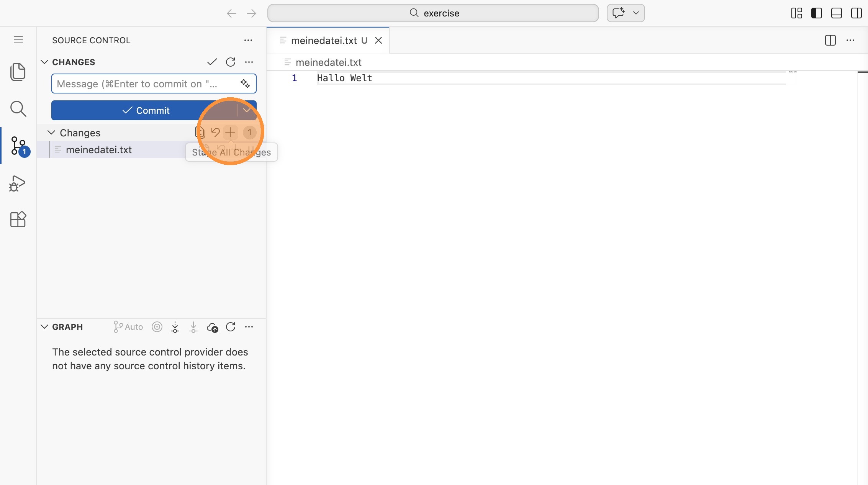
Task: Refresh the Changes section
Action: 231,62
